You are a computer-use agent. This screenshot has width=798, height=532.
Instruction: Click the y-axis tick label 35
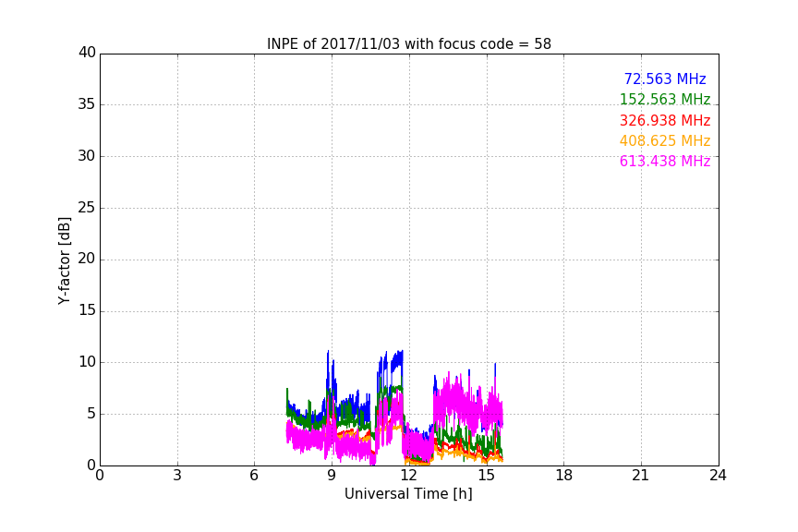pyautogui.click(x=87, y=104)
